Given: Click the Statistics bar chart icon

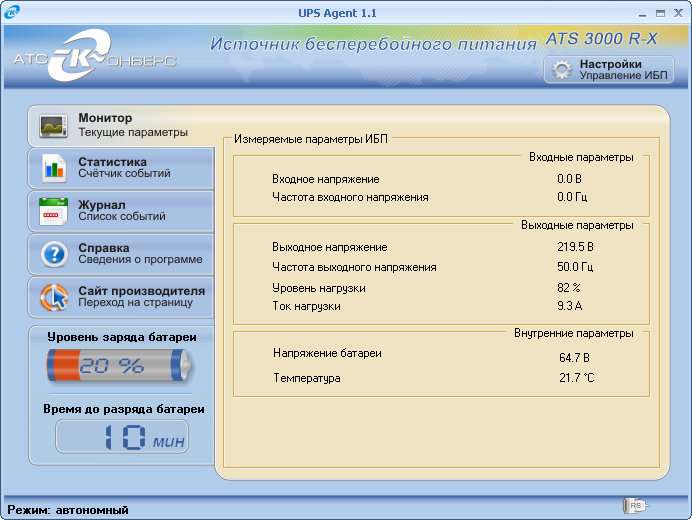Looking at the screenshot, I should click(x=54, y=168).
